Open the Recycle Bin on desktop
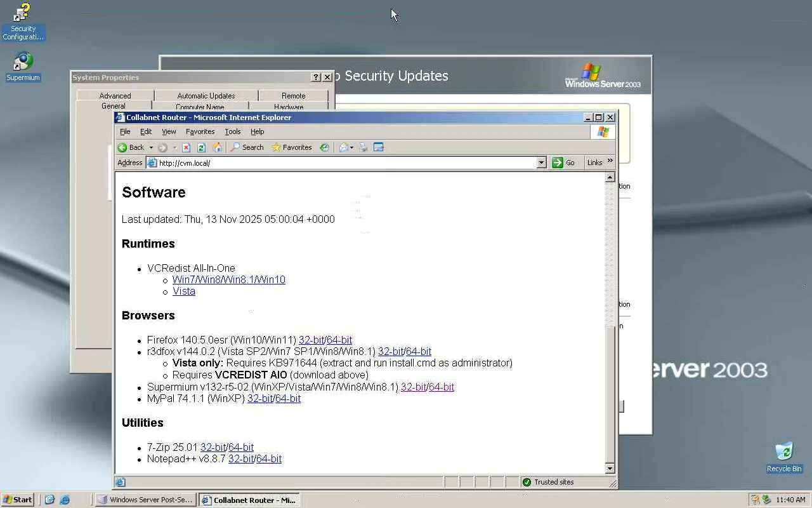The height and width of the screenshot is (508, 812). coord(784,457)
